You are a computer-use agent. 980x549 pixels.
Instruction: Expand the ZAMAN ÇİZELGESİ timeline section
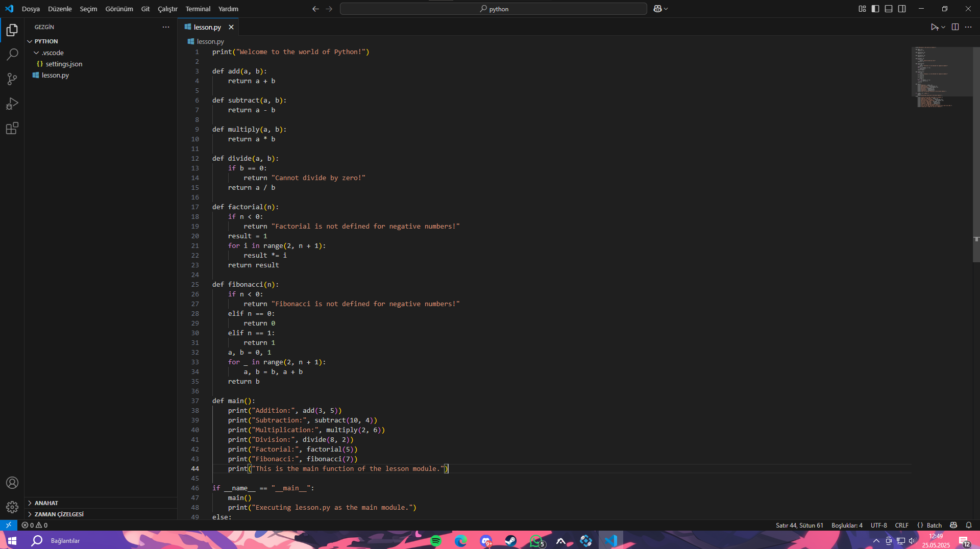(59, 514)
